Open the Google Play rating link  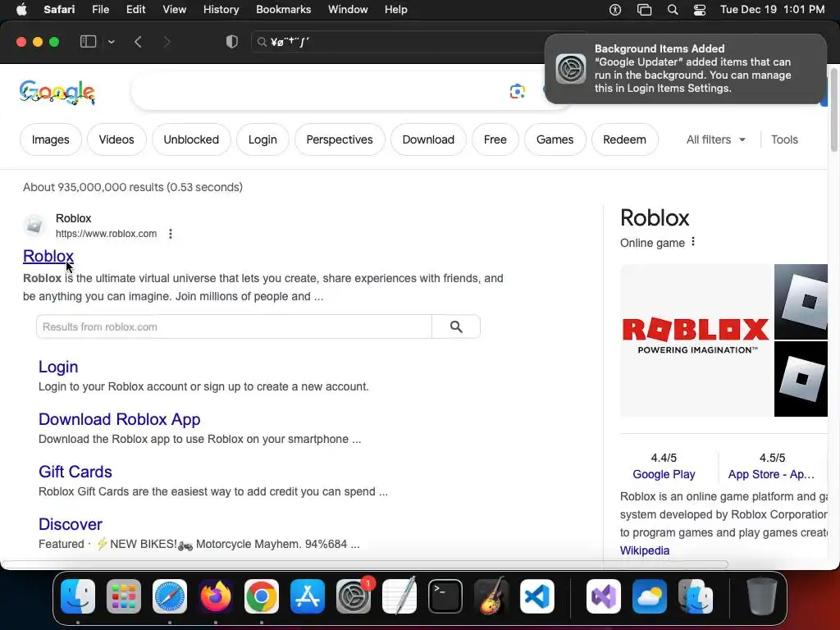click(664, 474)
